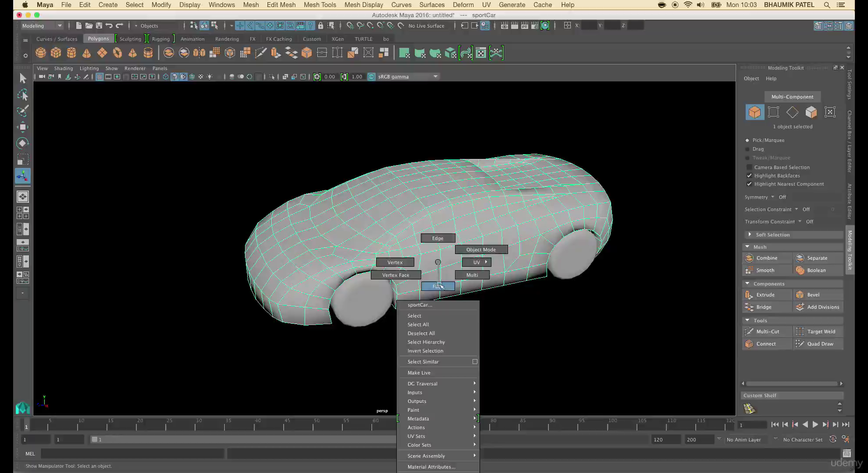Collapse the Components section

[x=747, y=284]
